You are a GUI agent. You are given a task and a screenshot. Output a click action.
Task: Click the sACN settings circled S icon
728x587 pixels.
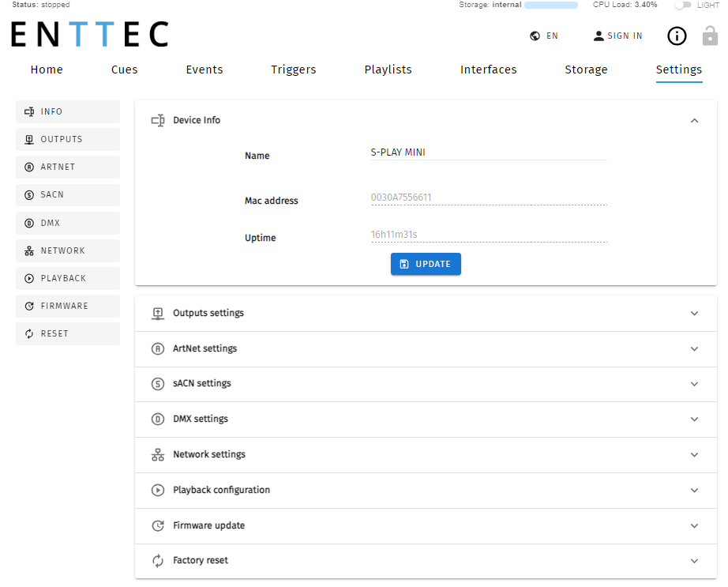tap(158, 384)
